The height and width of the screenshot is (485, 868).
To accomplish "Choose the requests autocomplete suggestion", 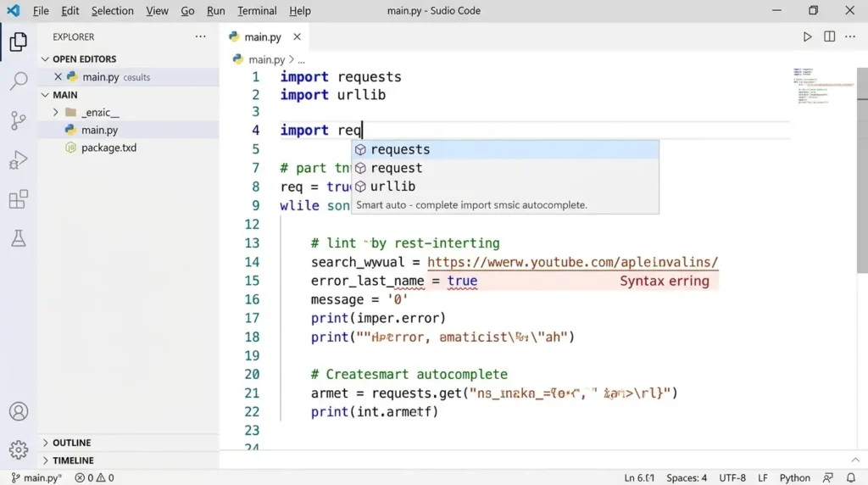I will (505, 149).
